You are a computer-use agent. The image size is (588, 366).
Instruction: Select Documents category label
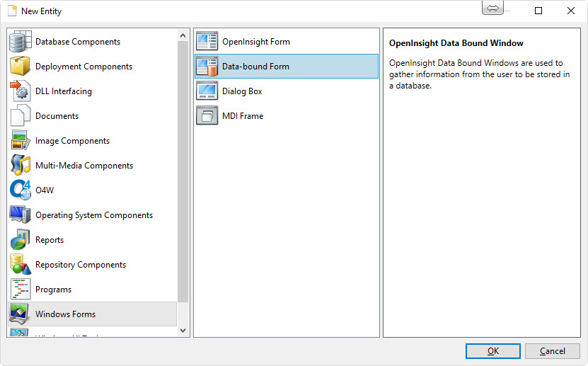57,116
